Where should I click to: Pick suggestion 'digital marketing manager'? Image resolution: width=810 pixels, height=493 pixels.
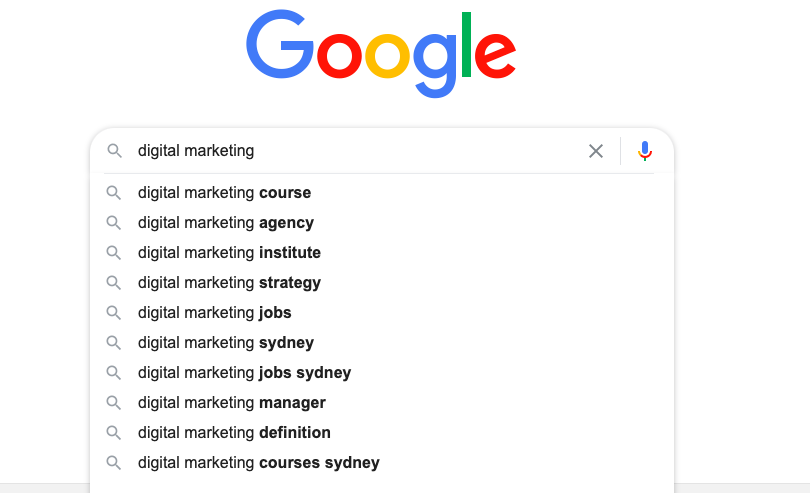(x=232, y=403)
